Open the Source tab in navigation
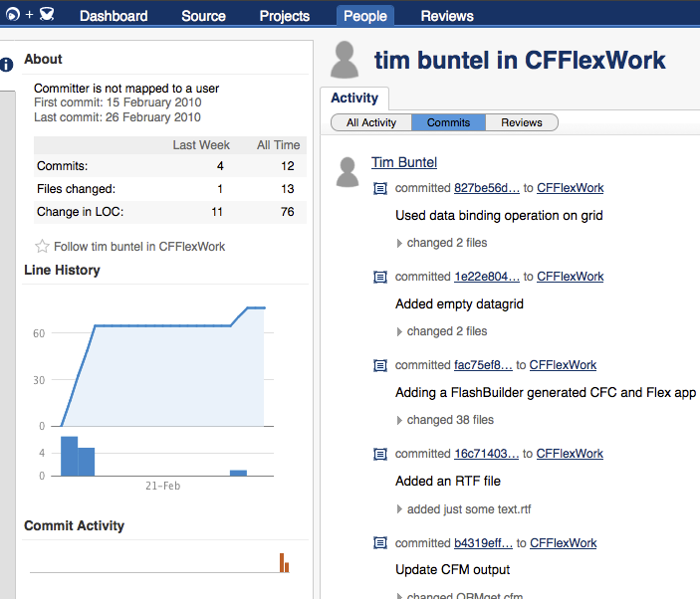 (x=203, y=16)
